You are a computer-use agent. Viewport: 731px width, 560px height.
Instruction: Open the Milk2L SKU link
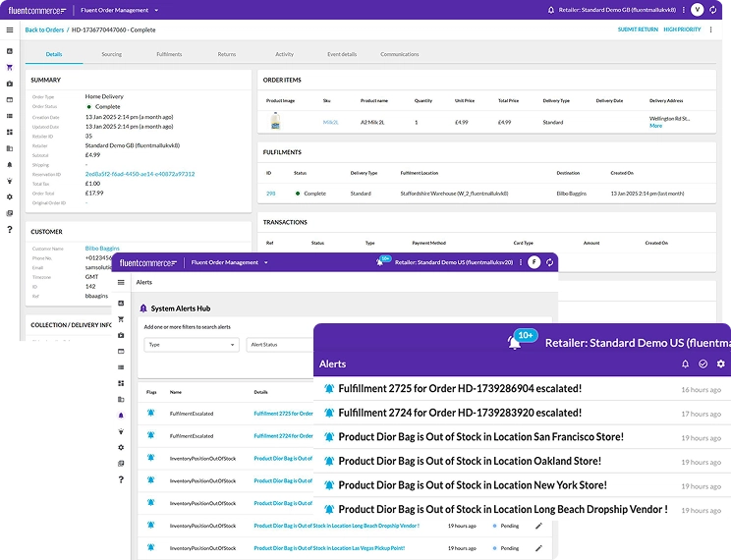tap(330, 123)
